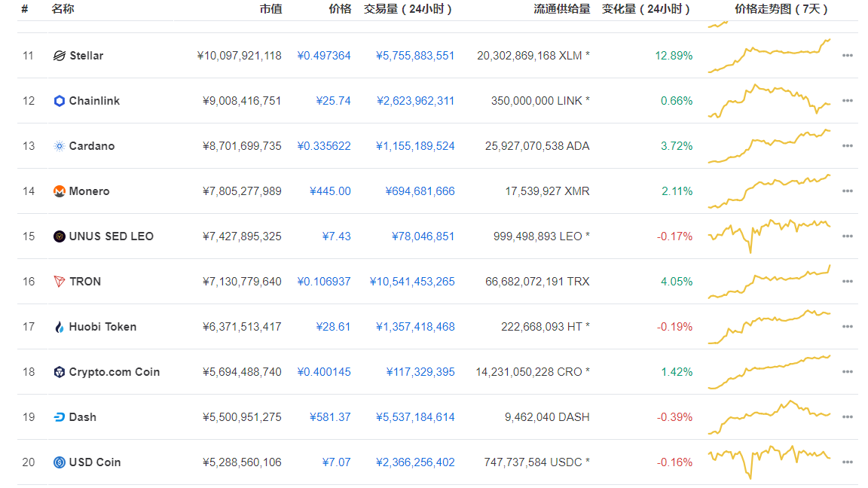Click the USD Coin logo icon

(x=60, y=462)
